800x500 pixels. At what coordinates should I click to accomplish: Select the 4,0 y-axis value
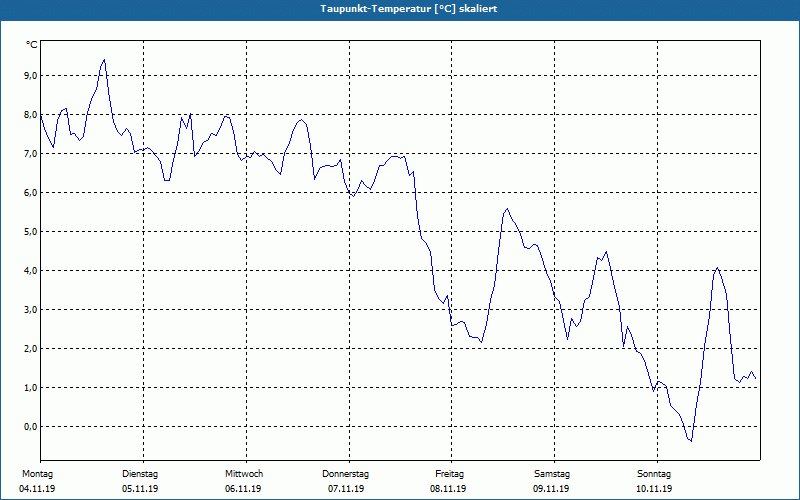pyautogui.click(x=31, y=270)
